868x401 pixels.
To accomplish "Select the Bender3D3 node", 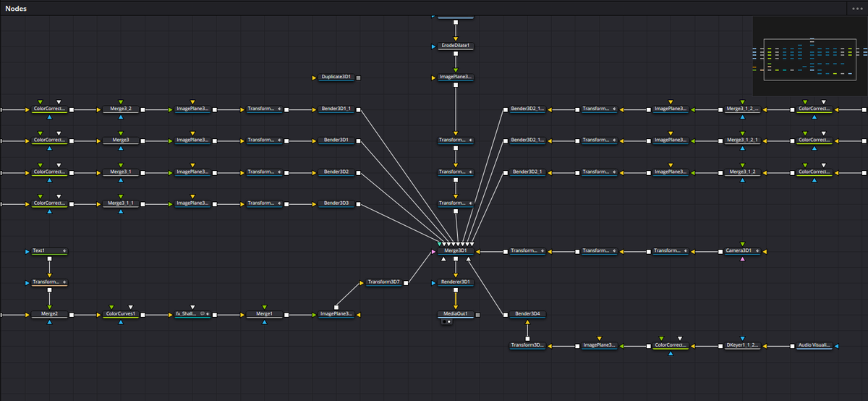I will point(336,203).
